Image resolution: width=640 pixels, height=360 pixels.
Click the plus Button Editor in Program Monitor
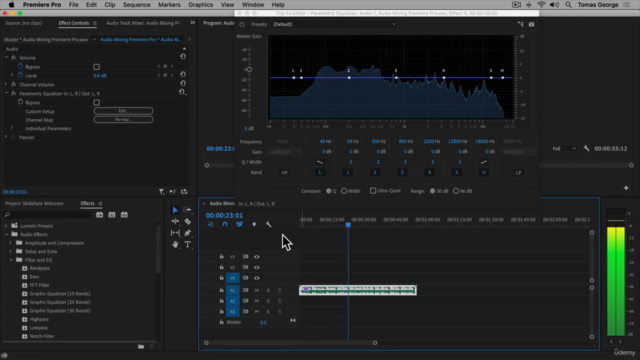(x=626, y=188)
